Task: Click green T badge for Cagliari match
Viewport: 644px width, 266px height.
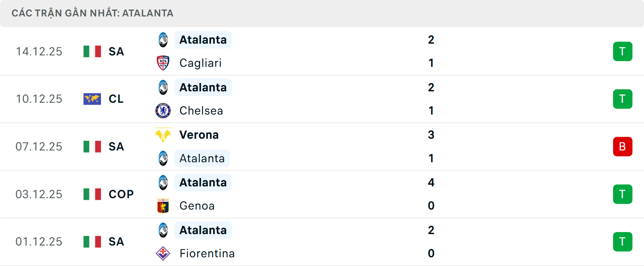Action: tap(623, 51)
